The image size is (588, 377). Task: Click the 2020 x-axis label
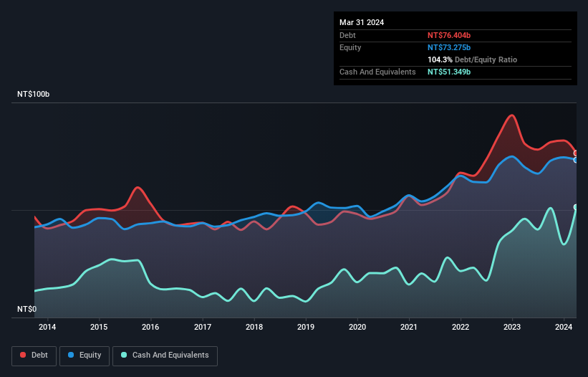point(357,327)
